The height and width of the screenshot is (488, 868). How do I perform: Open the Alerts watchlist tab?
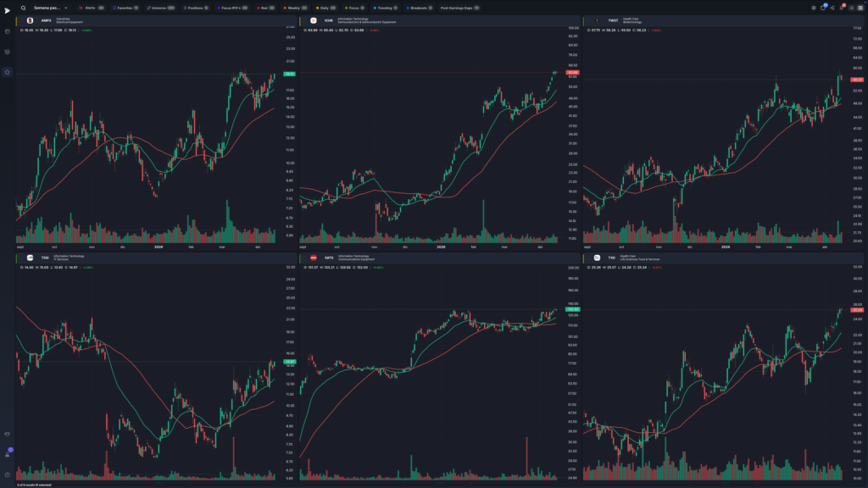[92, 8]
